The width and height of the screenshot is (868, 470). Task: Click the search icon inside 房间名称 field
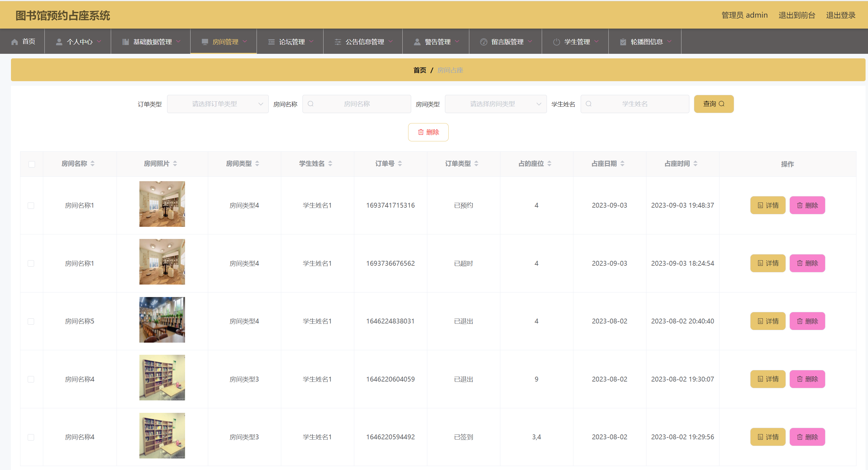[x=311, y=104]
